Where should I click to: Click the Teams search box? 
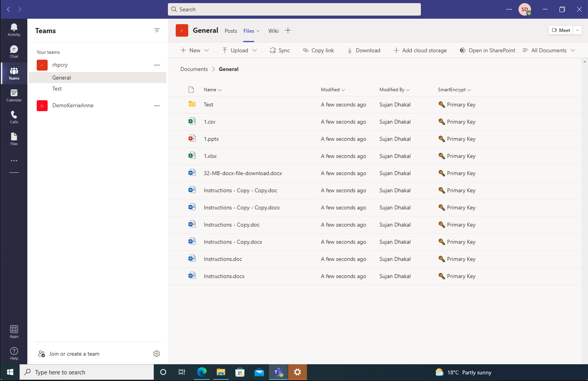click(294, 9)
